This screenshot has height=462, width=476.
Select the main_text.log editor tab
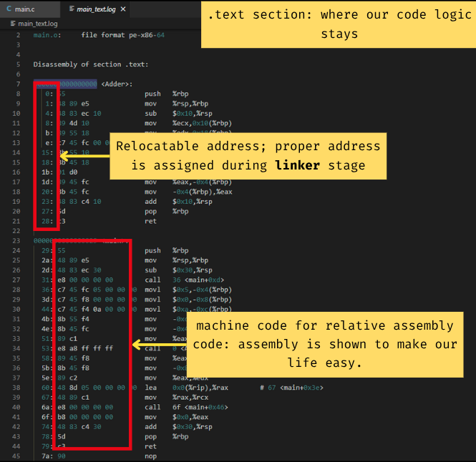97,9
